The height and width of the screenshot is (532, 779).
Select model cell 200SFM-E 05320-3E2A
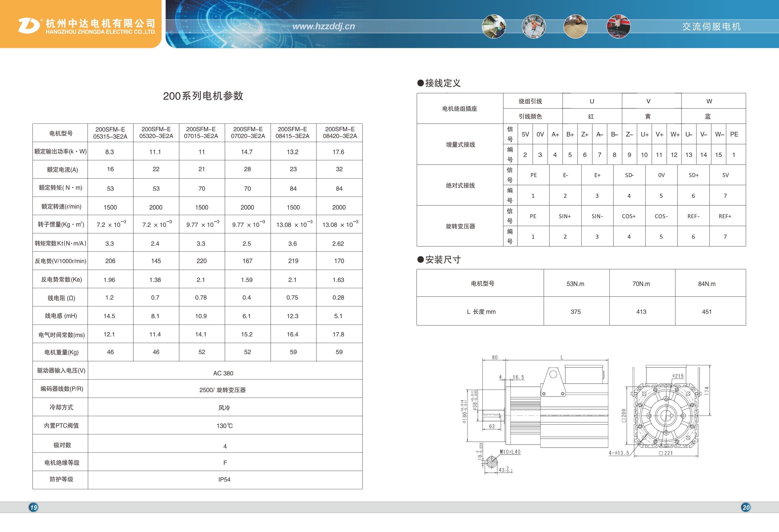pyautogui.click(x=156, y=133)
